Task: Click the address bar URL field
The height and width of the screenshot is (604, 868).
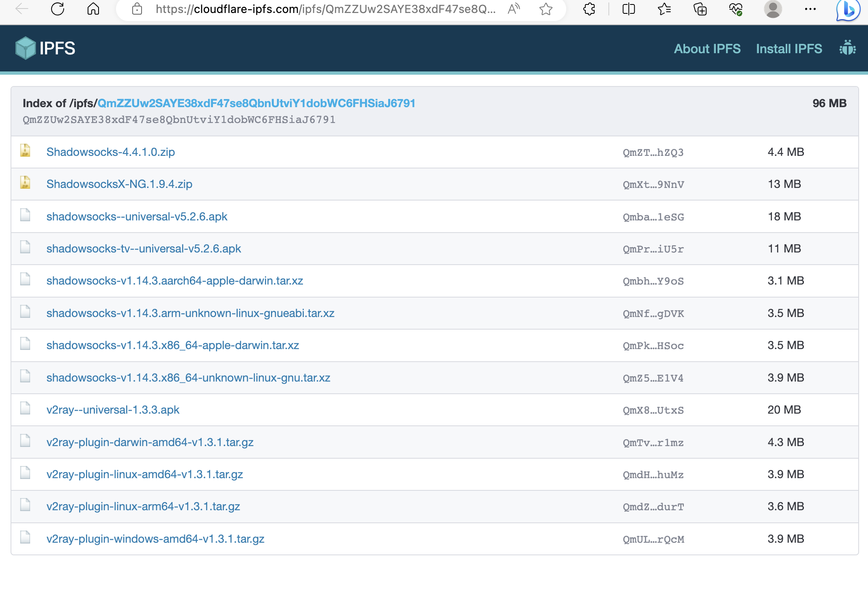Action: tap(325, 9)
